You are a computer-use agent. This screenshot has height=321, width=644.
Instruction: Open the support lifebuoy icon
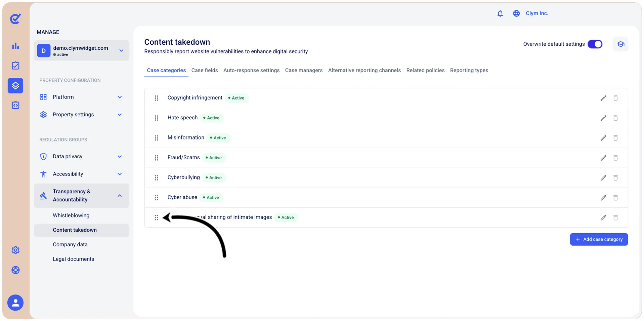coord(15,270)
